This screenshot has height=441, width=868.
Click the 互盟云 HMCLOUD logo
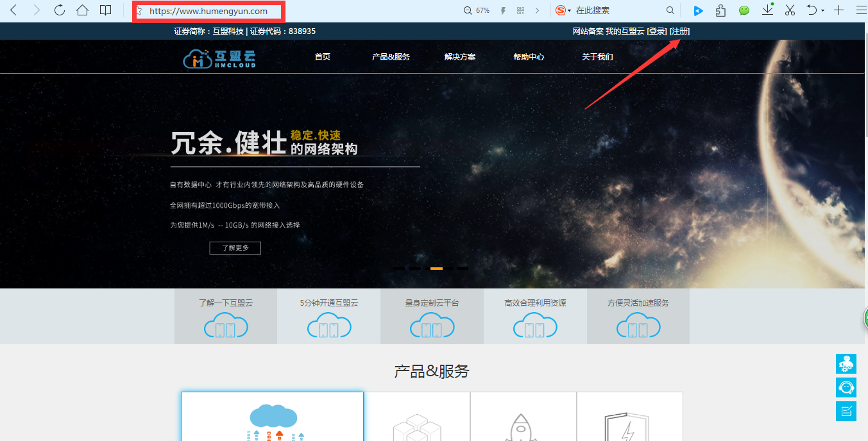[219, 58]
